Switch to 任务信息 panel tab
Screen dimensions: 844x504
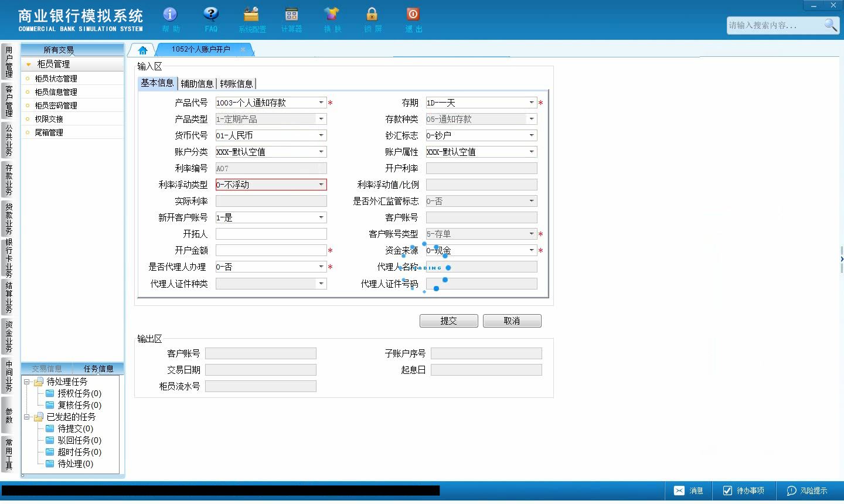click(98, 369)
